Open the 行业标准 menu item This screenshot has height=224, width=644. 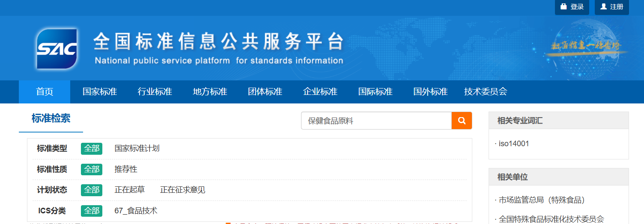[155, 92]
